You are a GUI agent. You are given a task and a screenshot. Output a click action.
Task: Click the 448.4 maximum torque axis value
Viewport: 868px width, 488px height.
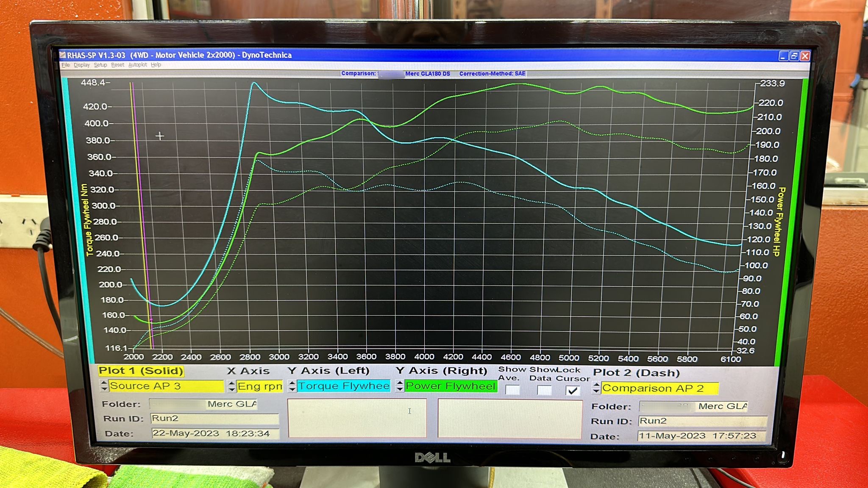point(93,83)
